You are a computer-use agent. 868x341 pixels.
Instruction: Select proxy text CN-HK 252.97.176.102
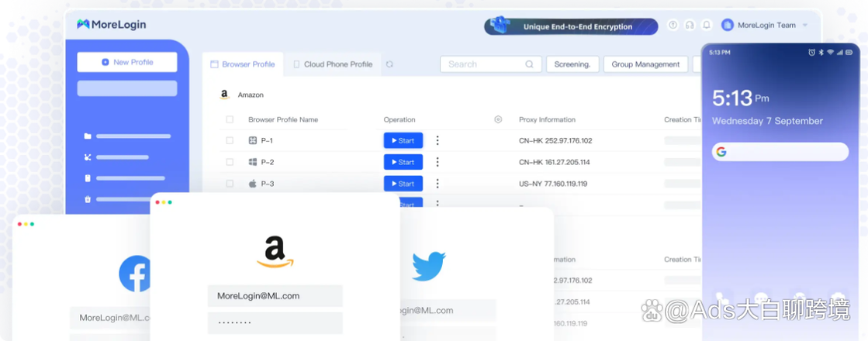[555, 141]
